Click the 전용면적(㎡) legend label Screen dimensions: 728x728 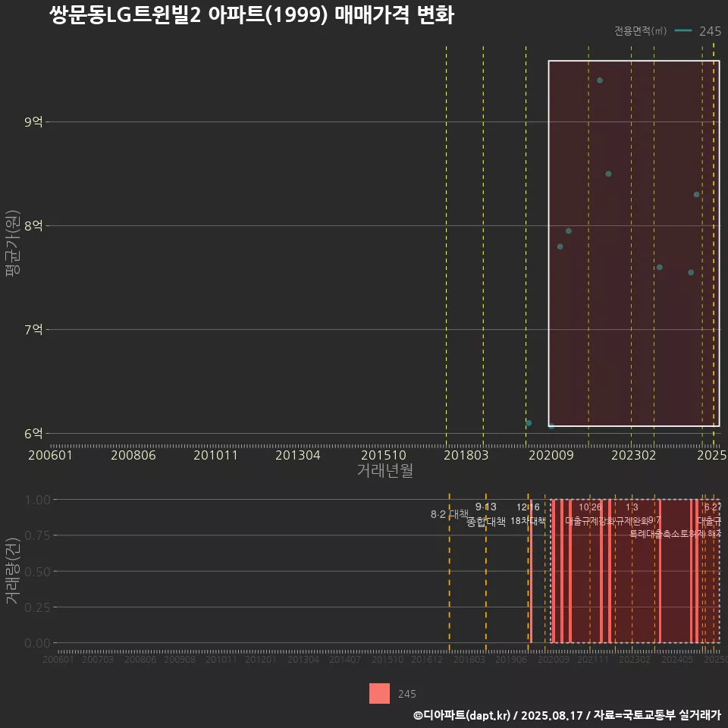click(640, 31)
